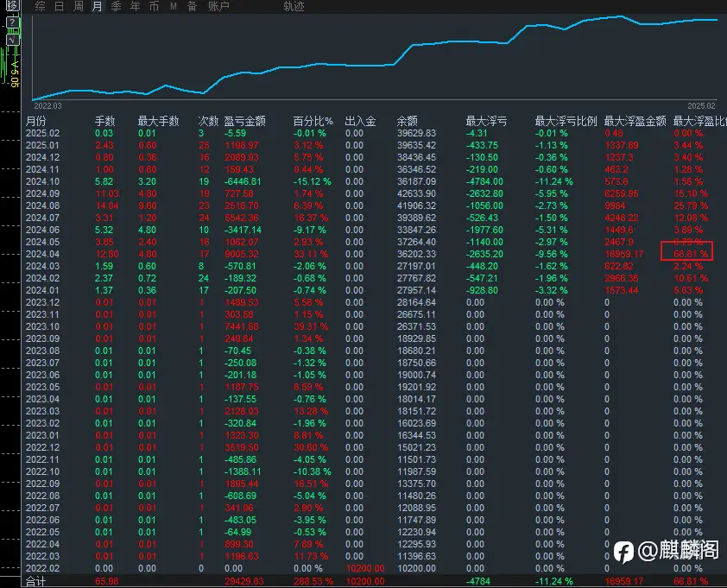Viewport: 727px width, 588px height.
Task: Click the balance 26371.53 cell
Action: click(x=416, y=326)
